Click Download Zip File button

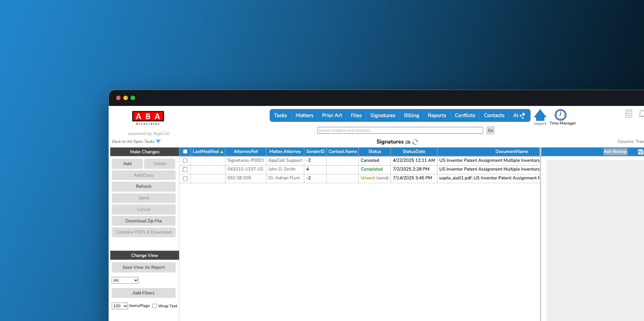pyautogui.click(x=144, y=221)
